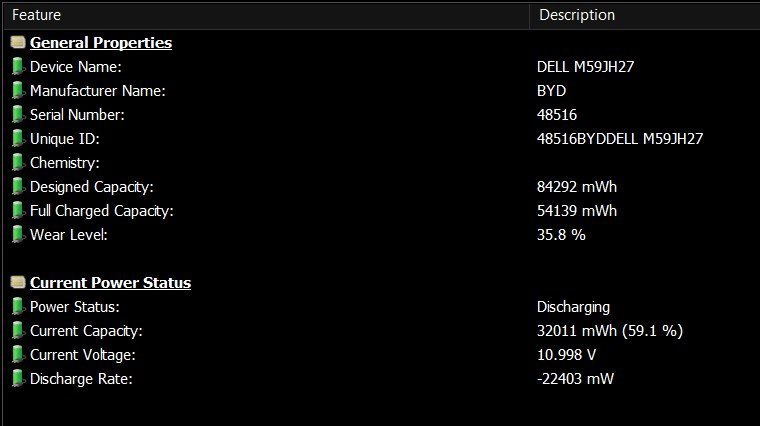Click the Unique ID value text

pyautogui.click(x=620, y=139)
